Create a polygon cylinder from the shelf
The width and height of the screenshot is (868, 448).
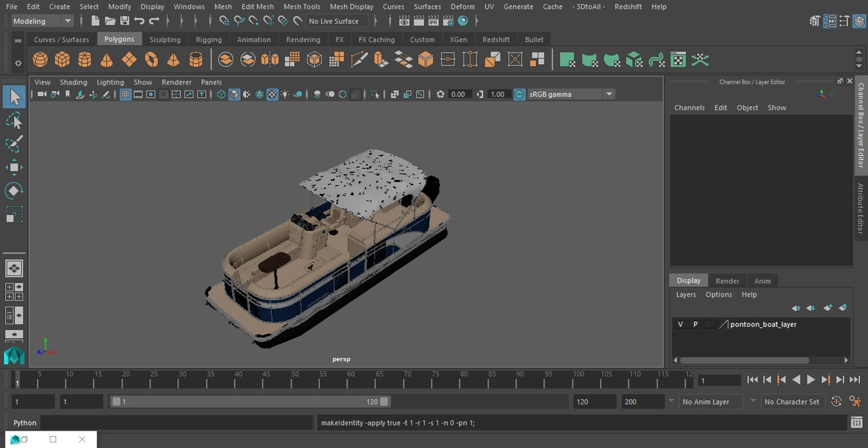85,60
